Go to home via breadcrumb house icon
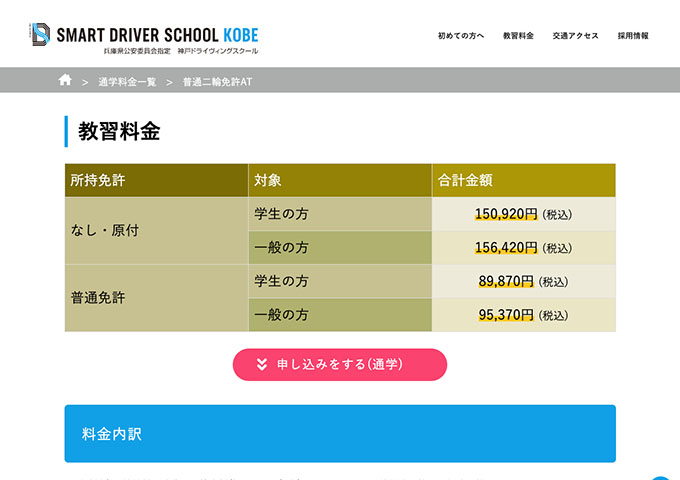The width and height of the screenshot is (680, 480). tap(65, 80)
